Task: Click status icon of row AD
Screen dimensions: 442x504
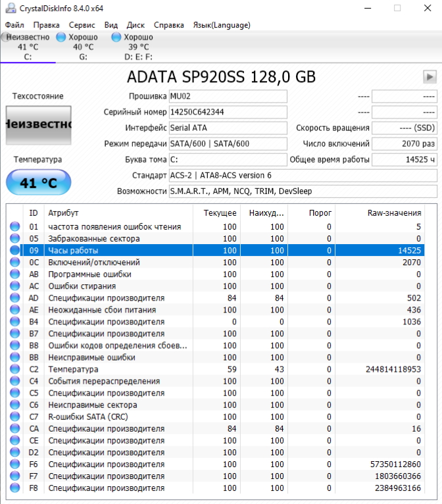Action: pos(14,298)
